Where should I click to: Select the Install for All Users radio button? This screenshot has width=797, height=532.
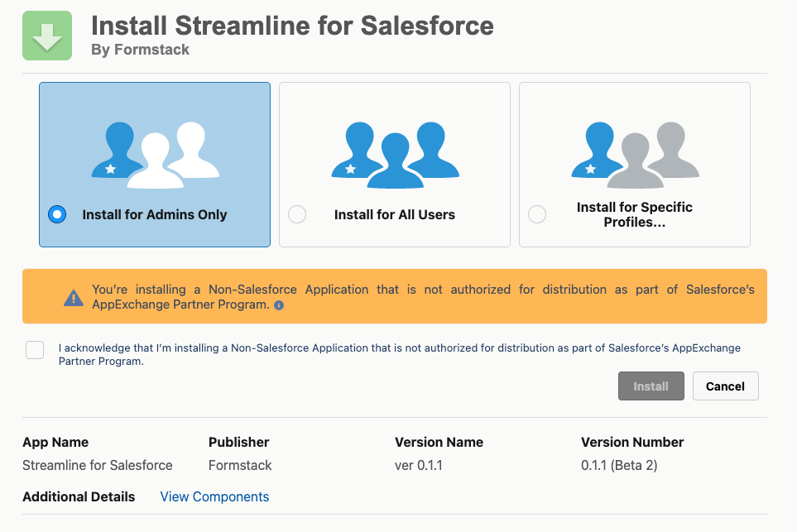click(x=296, y=214)
